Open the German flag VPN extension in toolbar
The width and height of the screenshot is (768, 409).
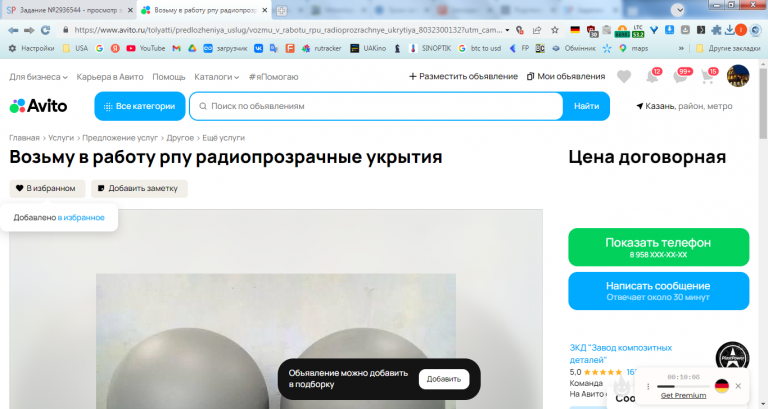click(x=575, y=30)
